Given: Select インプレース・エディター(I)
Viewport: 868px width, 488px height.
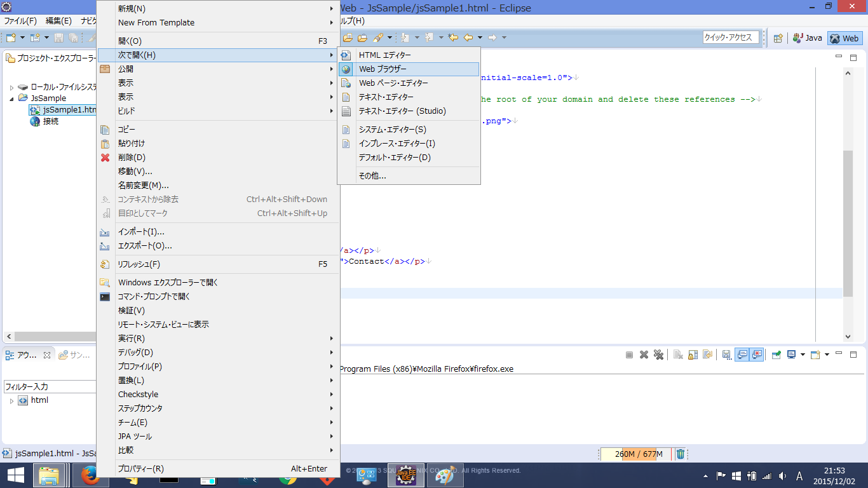Looking at the screenshot, I should coord(409,144).
